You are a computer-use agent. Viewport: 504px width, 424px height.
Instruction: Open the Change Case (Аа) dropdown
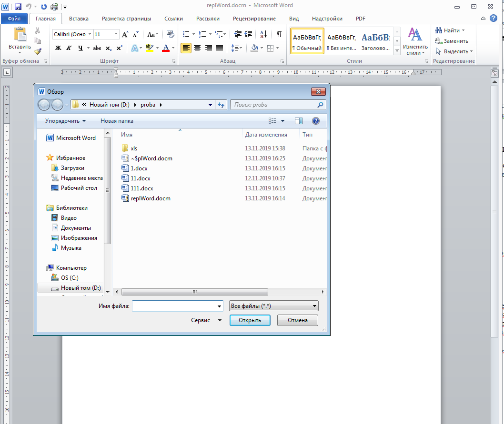click(152, 34)
